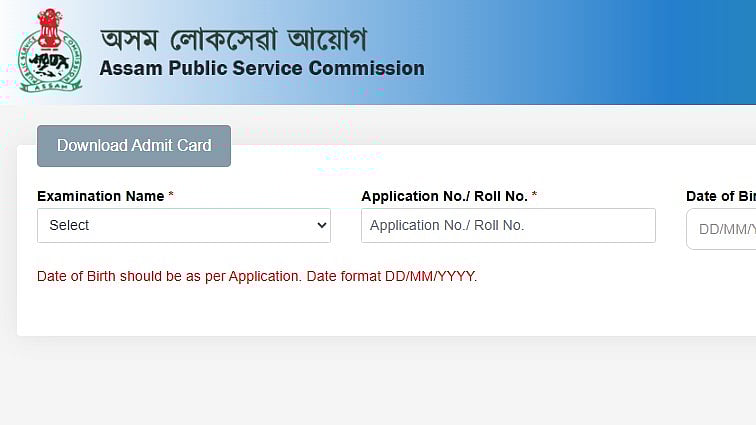Click the APSC circular emblem logo

tap(50, 50)
